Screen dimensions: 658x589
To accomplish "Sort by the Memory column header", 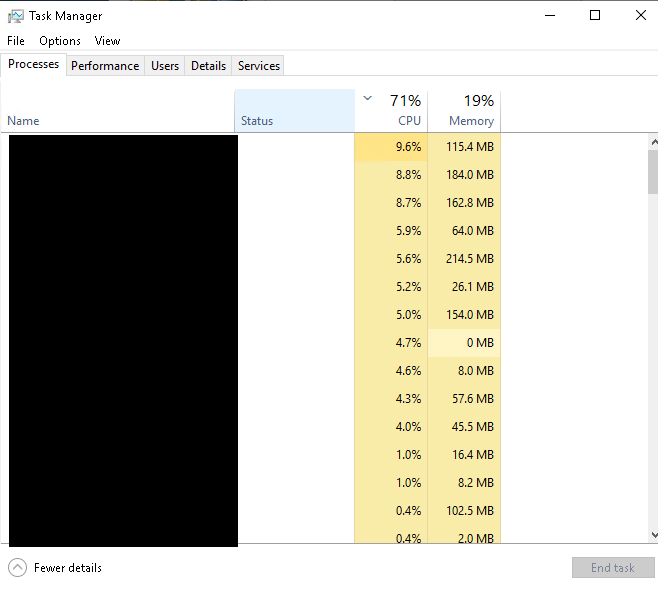I will click(x=464, y=111).
